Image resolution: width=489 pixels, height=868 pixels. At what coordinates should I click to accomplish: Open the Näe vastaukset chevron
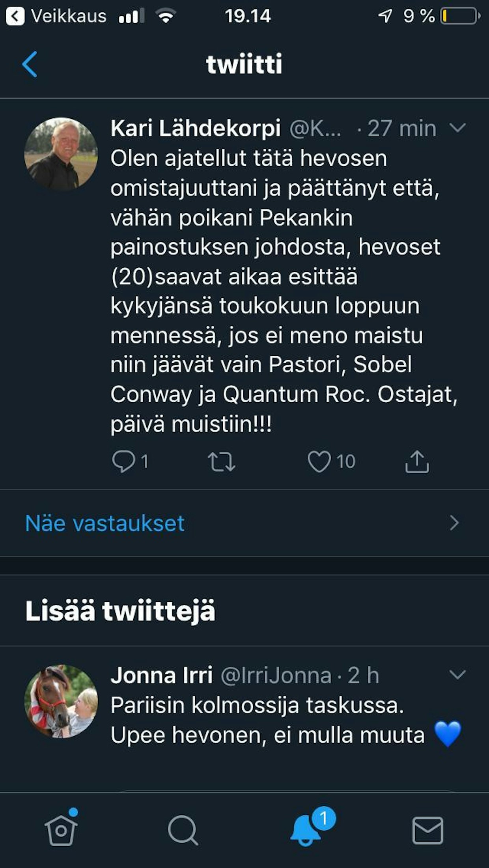click(x=454, y=523)
